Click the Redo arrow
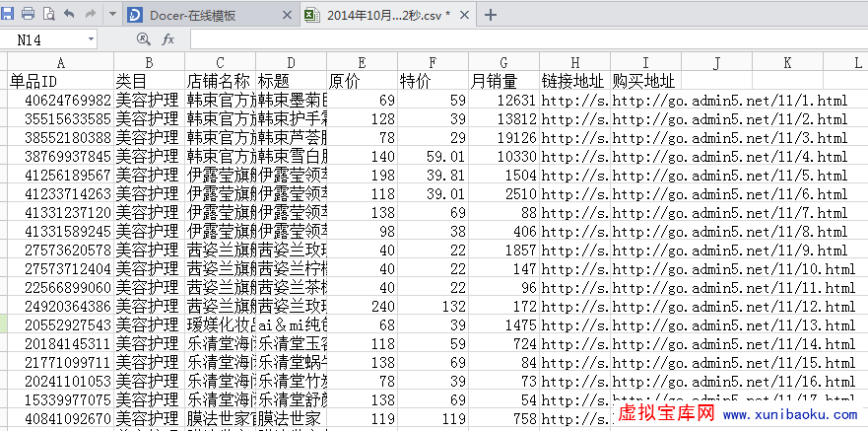Image resolution: width=868 pixels, height=431 pixels. [x=90, y=15]
